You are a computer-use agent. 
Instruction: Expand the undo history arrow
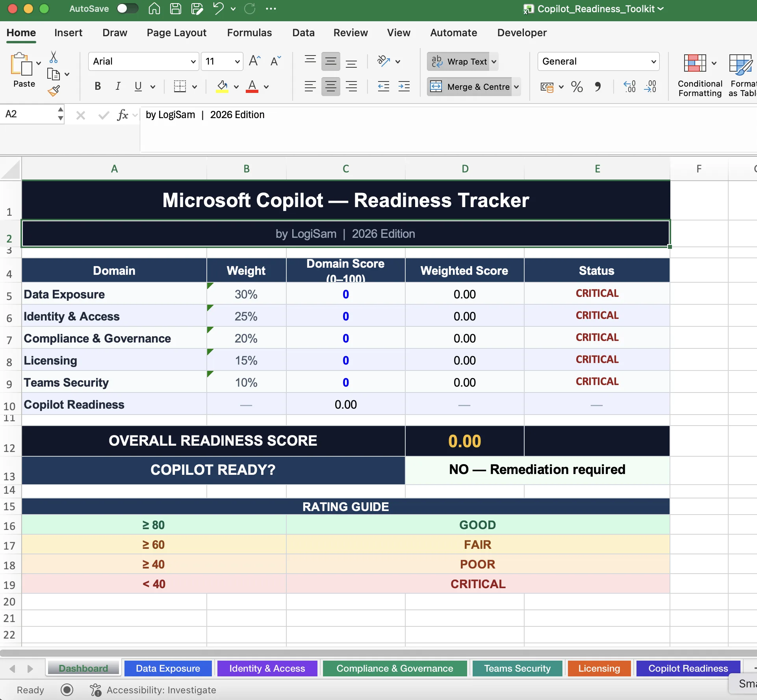(233, 9)
